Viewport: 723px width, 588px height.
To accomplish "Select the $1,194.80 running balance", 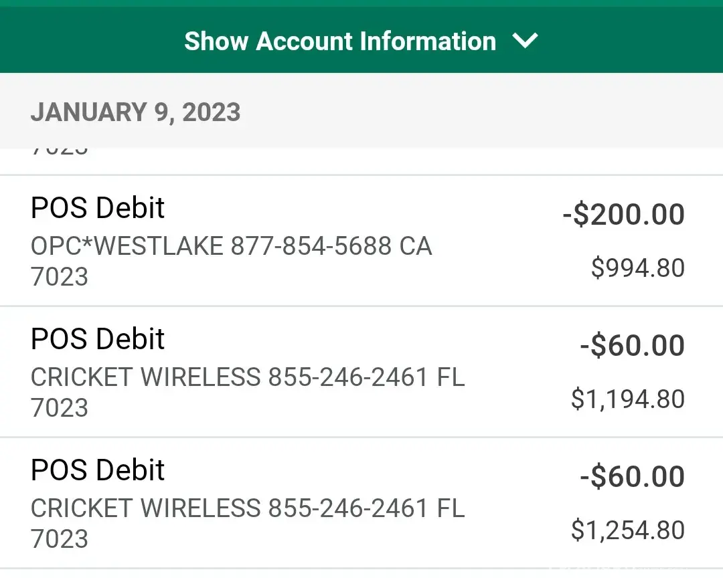I will 628,399.
